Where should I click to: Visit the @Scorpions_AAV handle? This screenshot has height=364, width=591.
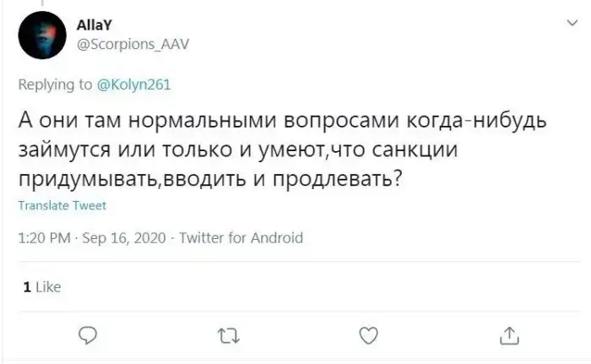click(133, 45)
